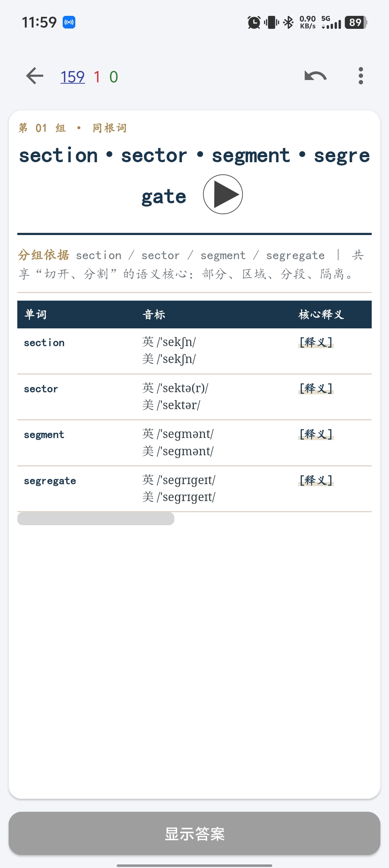Reveal the hidden definition for segment
Screen dimensions: 389x868
[x=316, y=434]
